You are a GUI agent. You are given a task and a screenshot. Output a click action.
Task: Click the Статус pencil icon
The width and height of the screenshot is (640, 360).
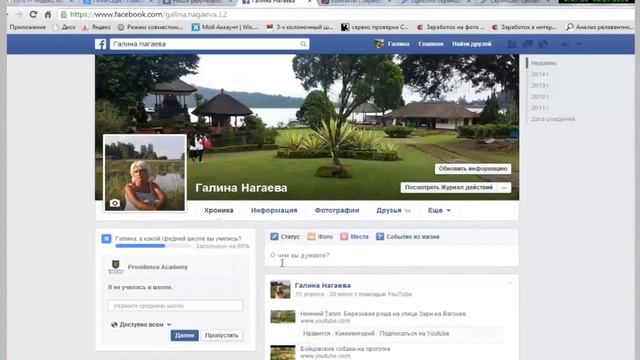tap(274, 236)
